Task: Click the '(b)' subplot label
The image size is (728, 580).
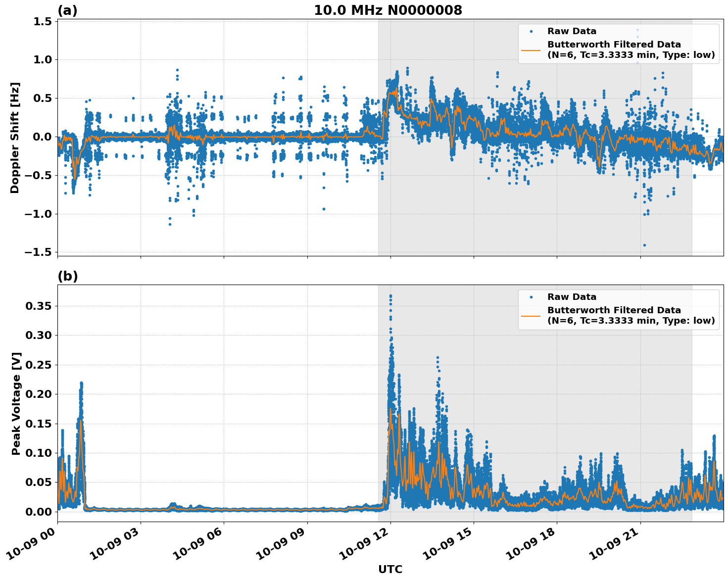Action: (x=68, y=276)
